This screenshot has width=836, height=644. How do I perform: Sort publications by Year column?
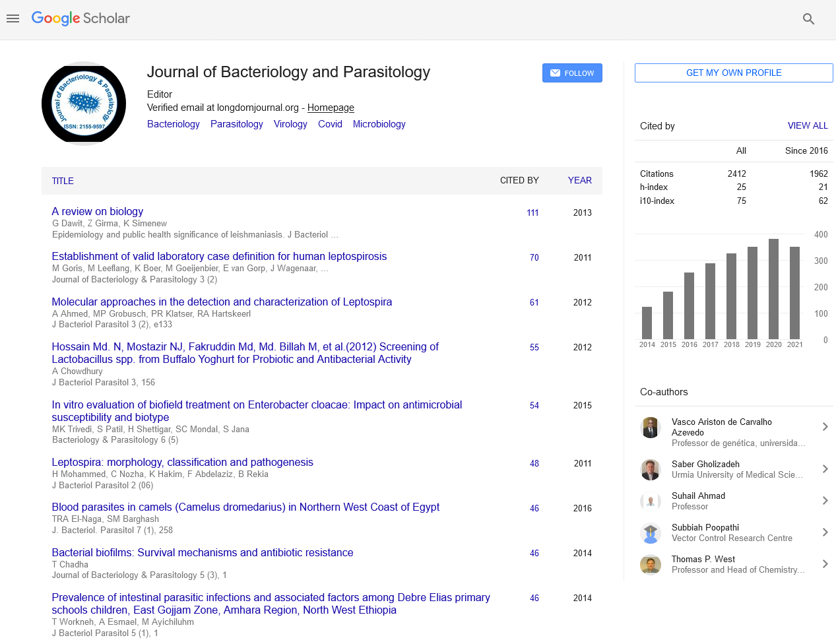[579, 180]
